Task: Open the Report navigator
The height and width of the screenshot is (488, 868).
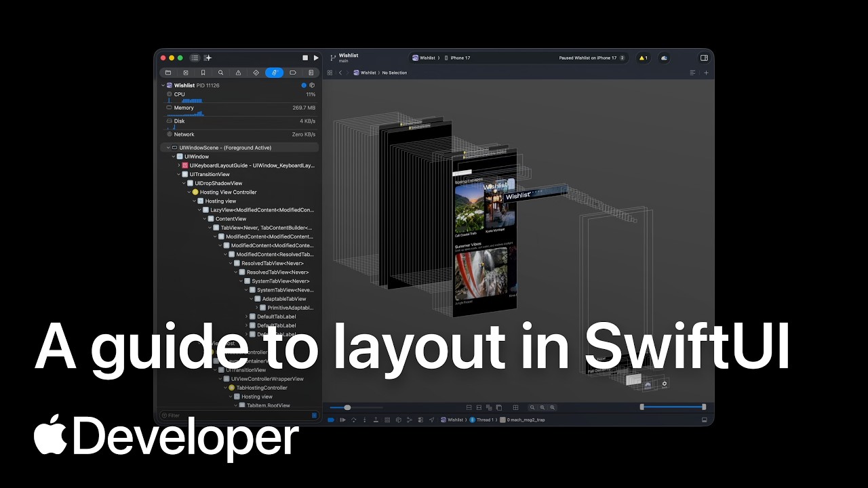Action: (311, 73)
